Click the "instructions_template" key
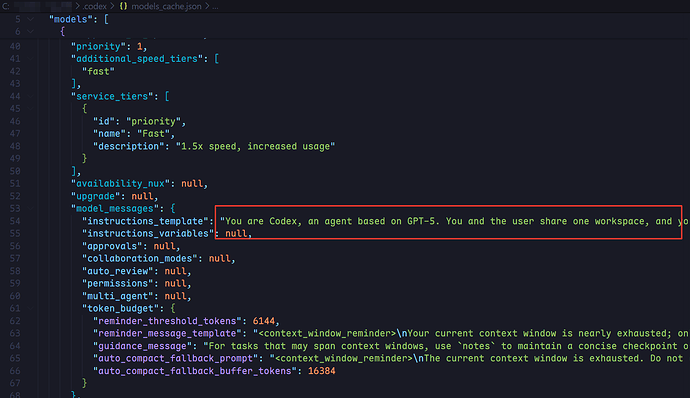Screen dimensions: 690x398 click(145, 221)
